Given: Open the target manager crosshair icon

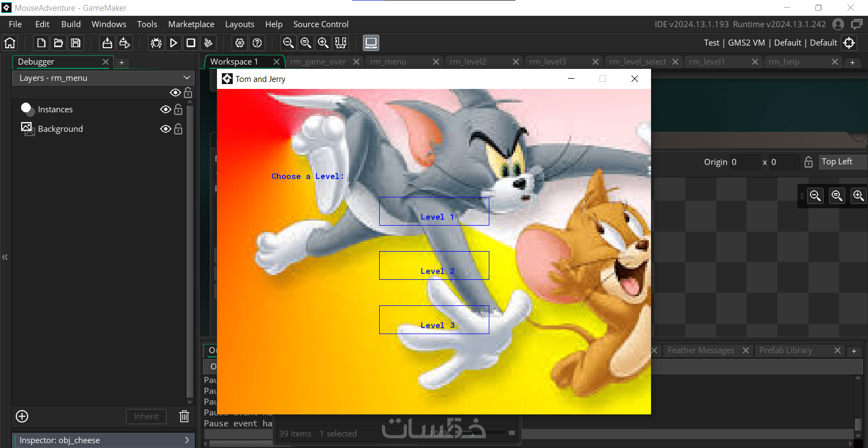Looking at the screenshot, I should pyautogui.click(x=850, y=43).
